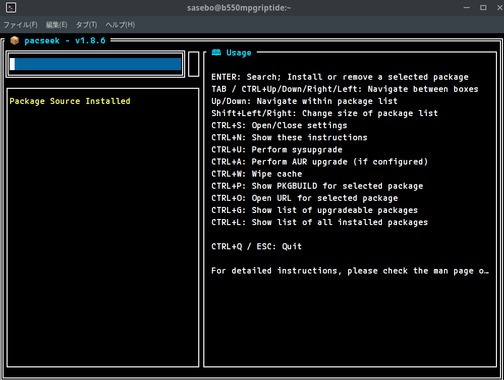Click the pacseek - v1.8.6 title
Screen dimensions: 504x380
pos(65,41)
